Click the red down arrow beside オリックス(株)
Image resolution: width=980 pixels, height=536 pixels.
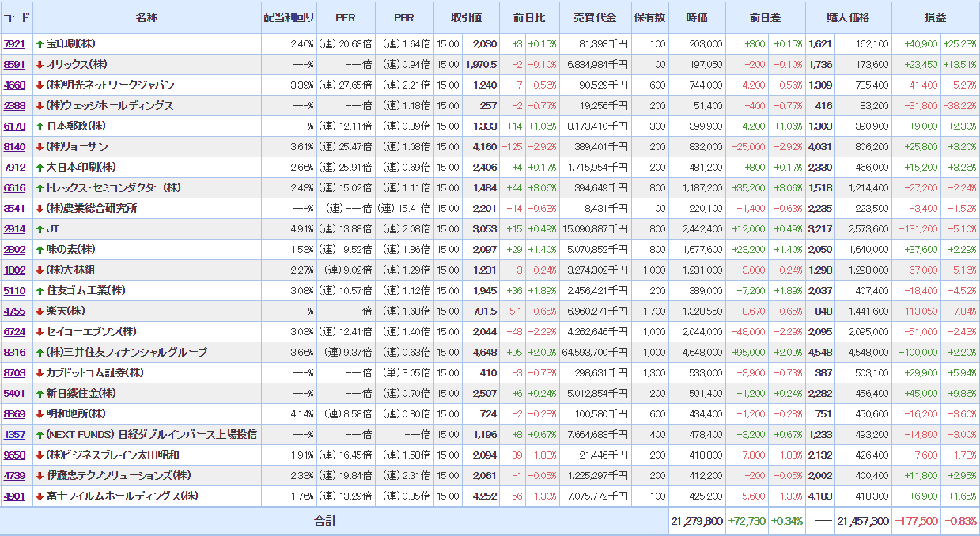pos(40,65)
